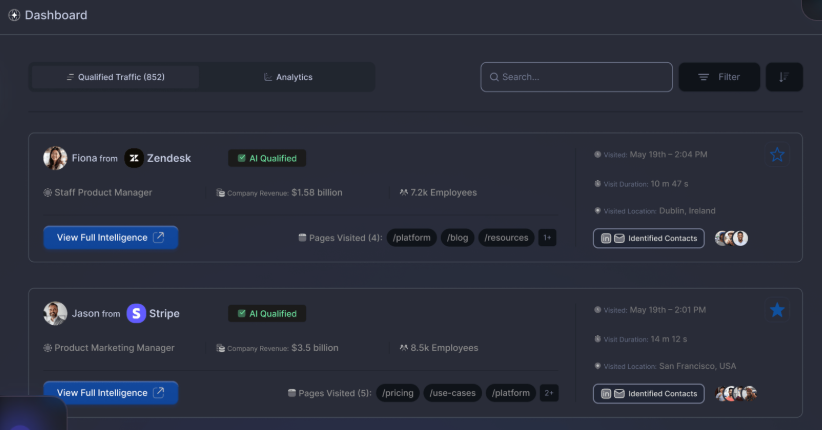The height and width of the screenshot is (430, 822).
Task: Open Fiona's profile avatar
Action: click(55, 158)
